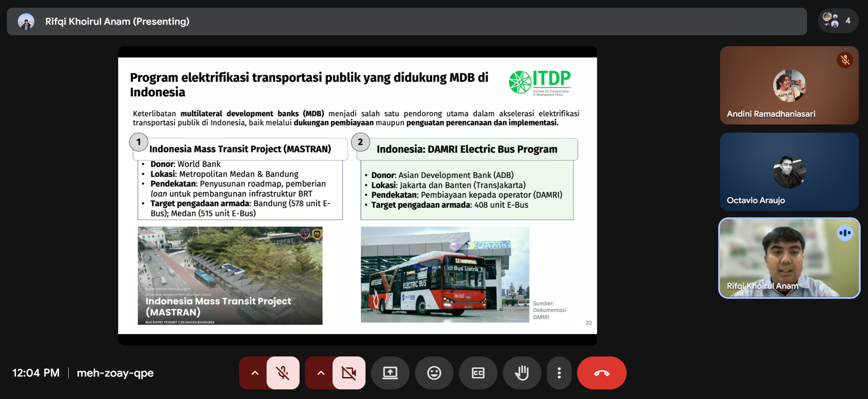Expand video settings chevron
The width and height of the screenshot is (868, 399).
click(x=321, y=373)
